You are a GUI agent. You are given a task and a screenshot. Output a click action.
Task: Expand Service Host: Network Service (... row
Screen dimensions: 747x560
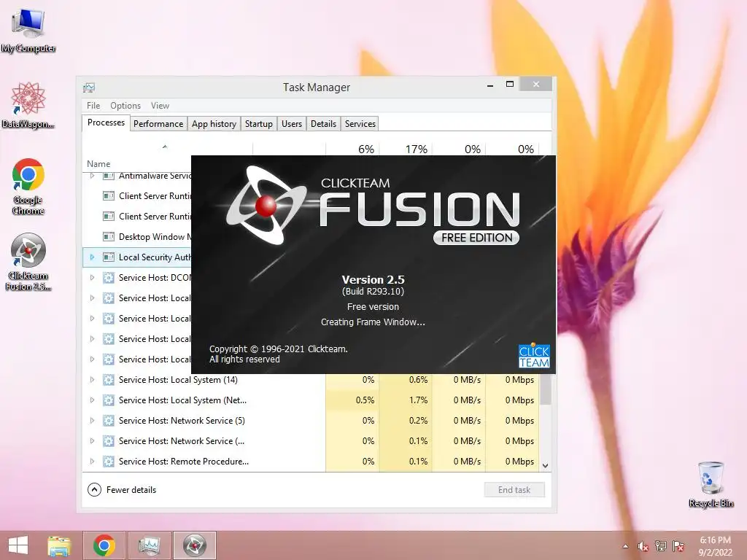[92, 441]
